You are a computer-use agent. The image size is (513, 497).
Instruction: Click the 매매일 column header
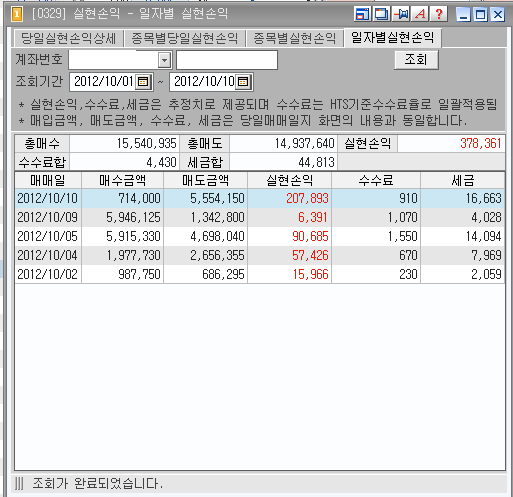48,180
